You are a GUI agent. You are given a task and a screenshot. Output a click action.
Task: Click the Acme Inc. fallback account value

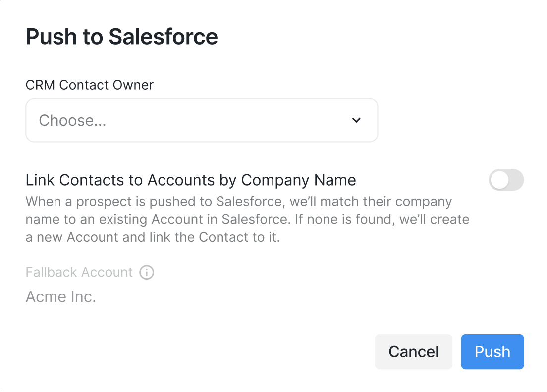tap(61, 296)
